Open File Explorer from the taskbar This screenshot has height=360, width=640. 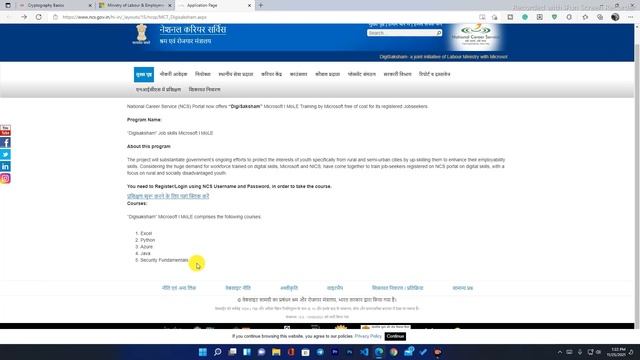(x=276, y=352)
